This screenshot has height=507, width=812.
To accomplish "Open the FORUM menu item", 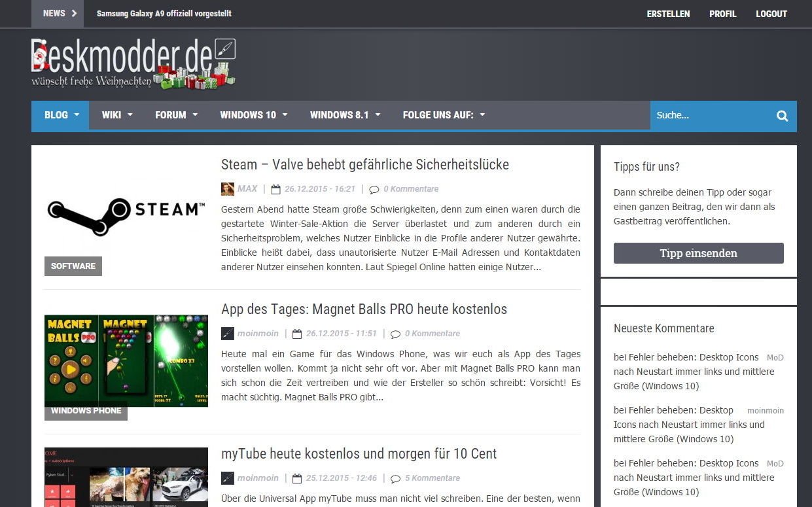I will click(x=171, y=115).
